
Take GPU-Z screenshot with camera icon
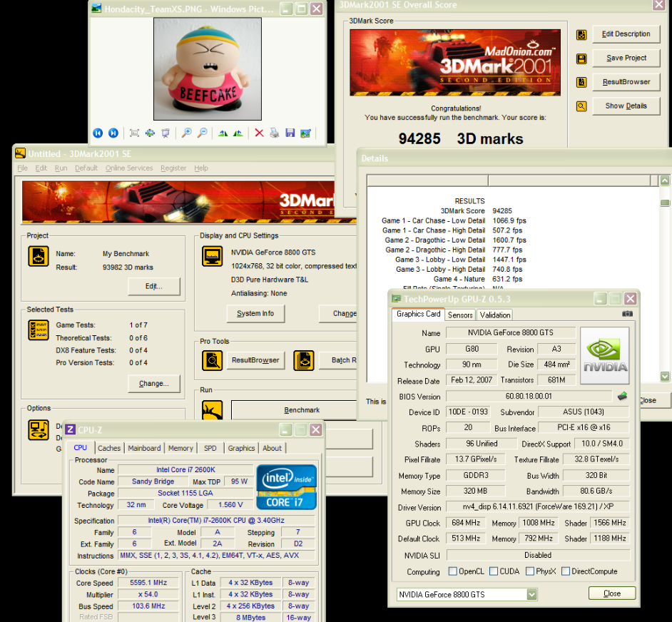[x=628, y=314]
